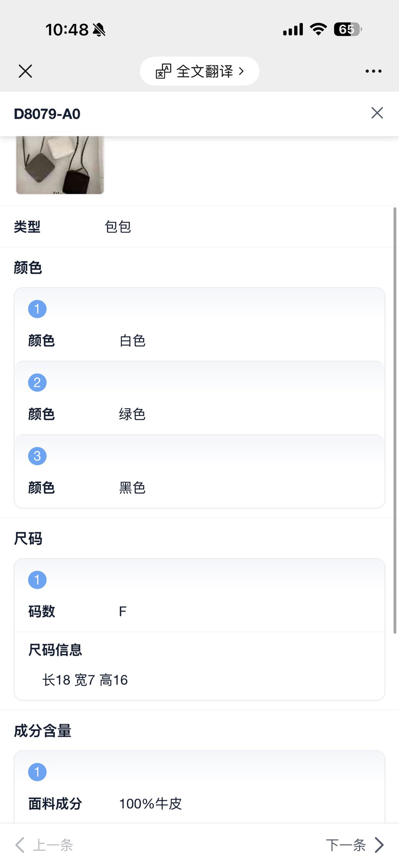Close the webview with top-left X
Screen dimensions: 399x868
pyautogui.click(x=25, y=71)
